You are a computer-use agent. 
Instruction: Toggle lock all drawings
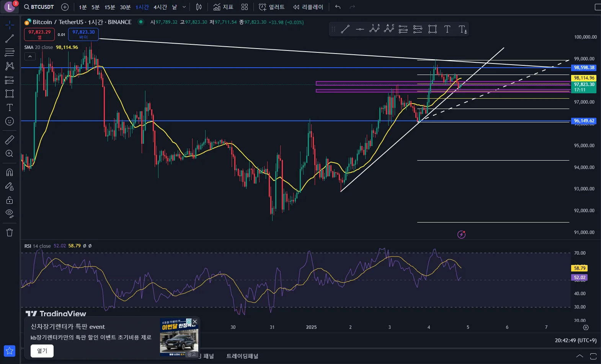pos(10,200)
